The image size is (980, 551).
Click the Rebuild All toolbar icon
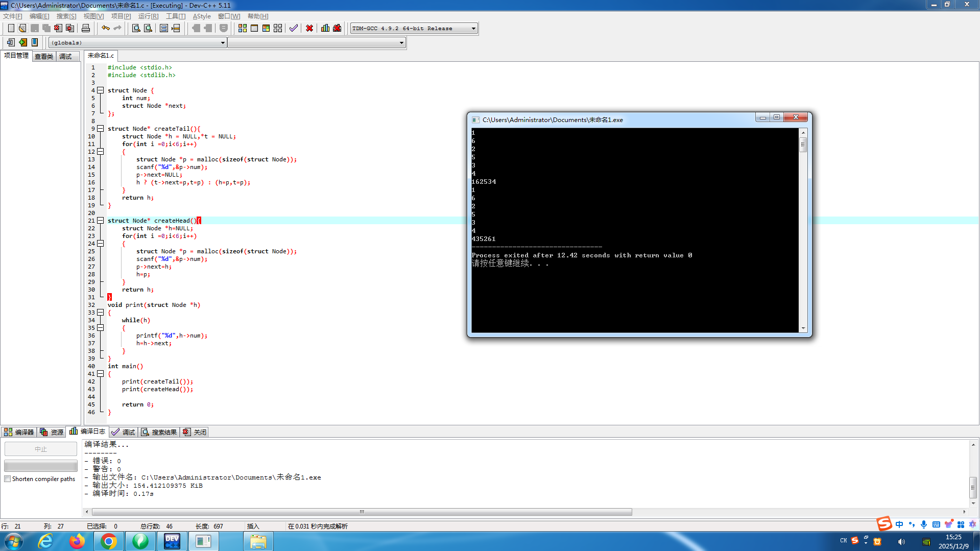point(278,28)
